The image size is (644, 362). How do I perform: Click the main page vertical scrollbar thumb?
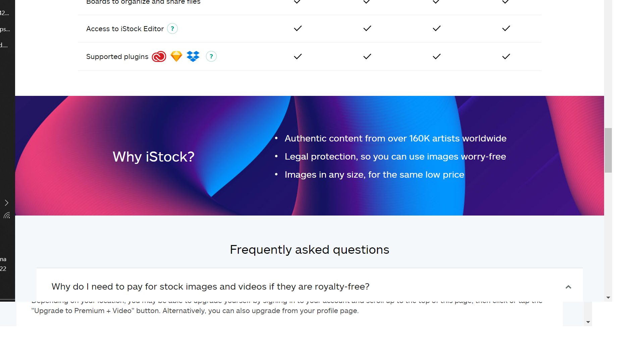pos(608,150)
